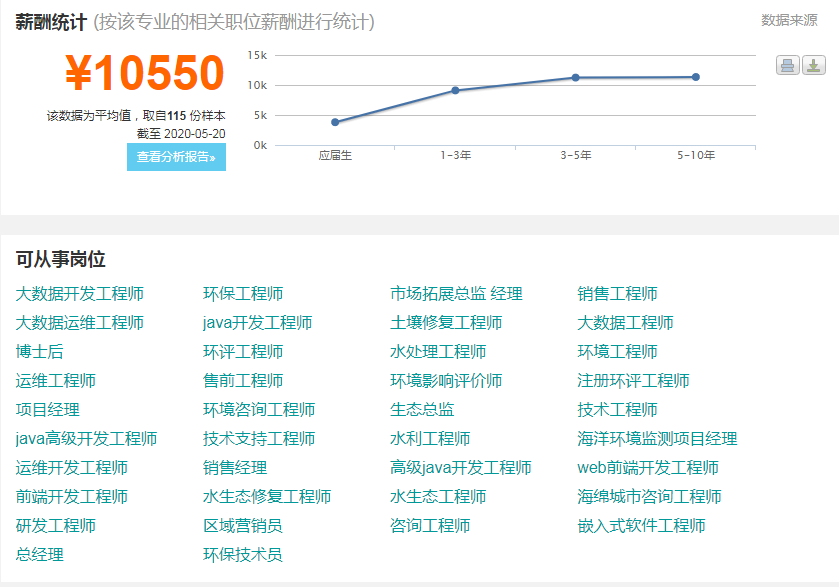Screen dimensions: 839x587
Task: Open java开发工程师 link
Action: pos(257,323)
